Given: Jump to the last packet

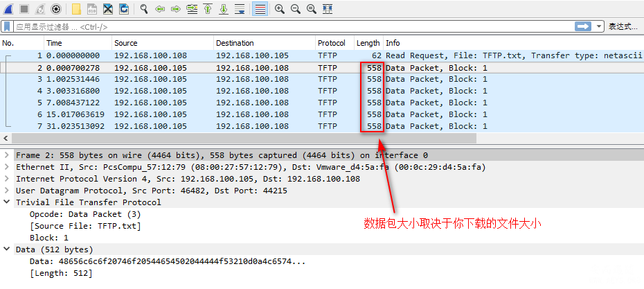Looking at the screenshot, I should [x=223, y=9].
